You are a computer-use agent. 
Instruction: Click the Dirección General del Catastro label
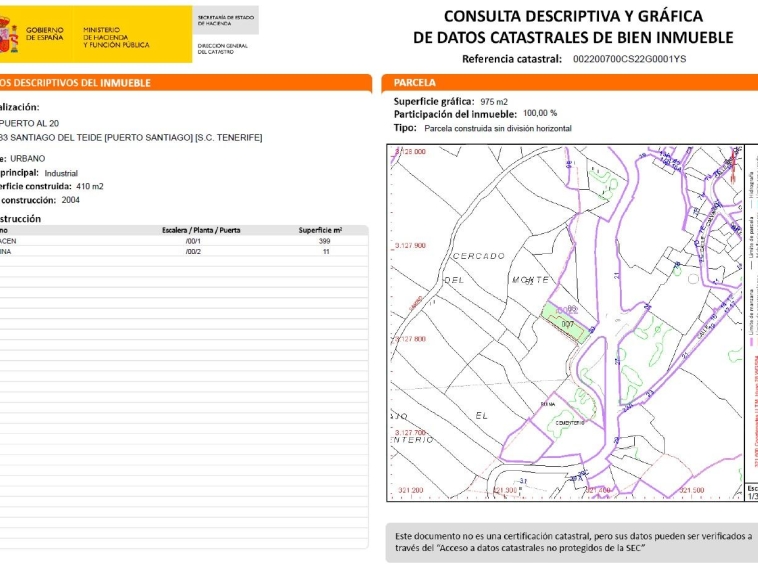click(x=224, y=48)
